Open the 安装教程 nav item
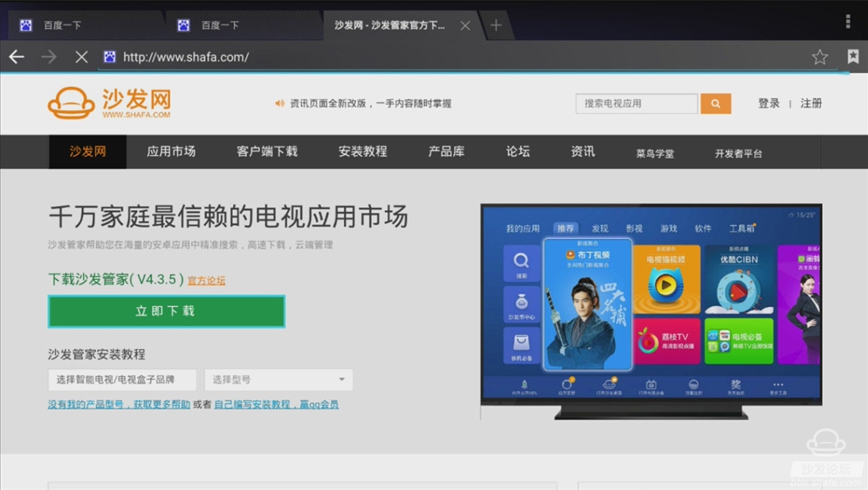This screenshot has height=490, width=868. tap(363, 152)
